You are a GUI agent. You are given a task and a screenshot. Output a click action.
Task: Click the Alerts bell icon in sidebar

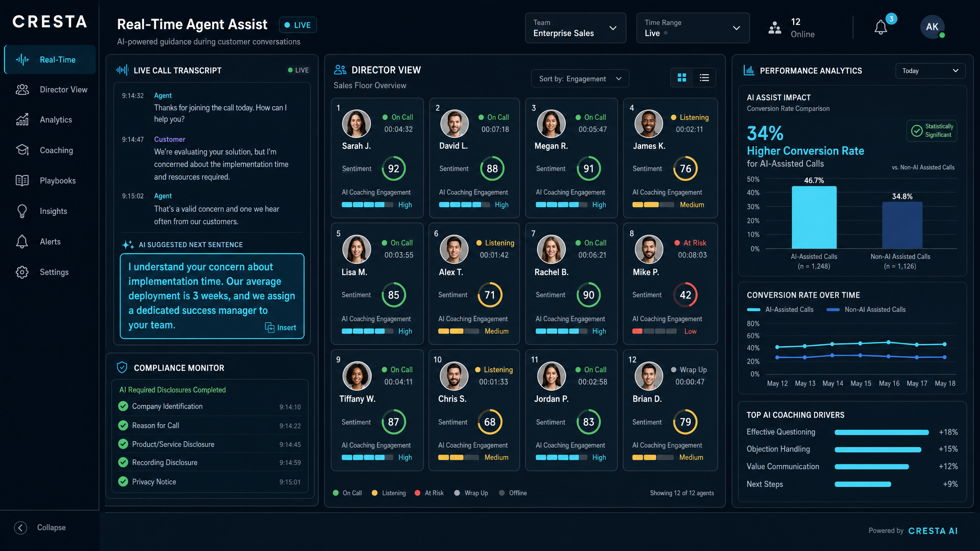point(22,241)
